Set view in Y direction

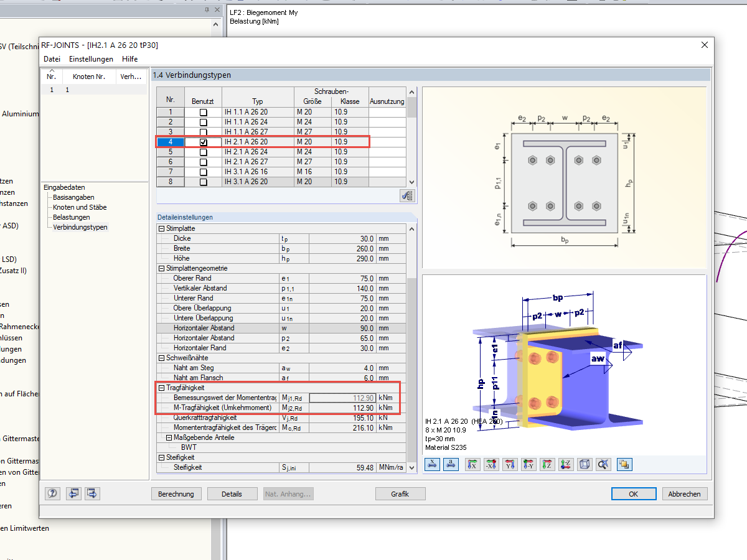[510, 464]
